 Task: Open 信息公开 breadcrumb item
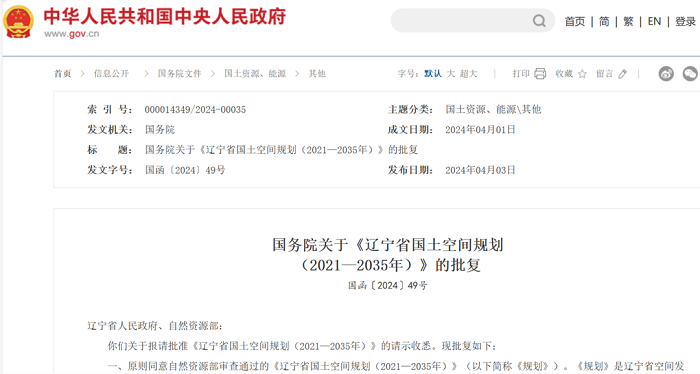click(x=111, y=74)
